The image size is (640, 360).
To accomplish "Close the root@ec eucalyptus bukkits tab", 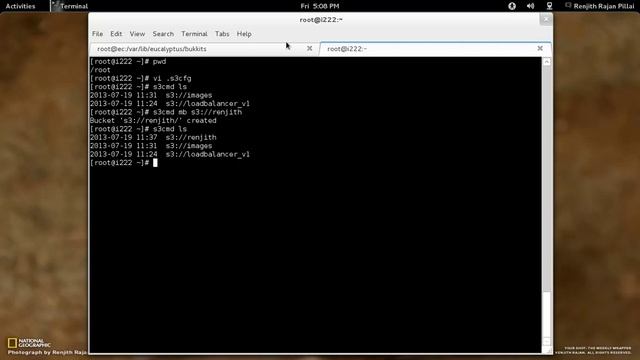I will point(309,49).
